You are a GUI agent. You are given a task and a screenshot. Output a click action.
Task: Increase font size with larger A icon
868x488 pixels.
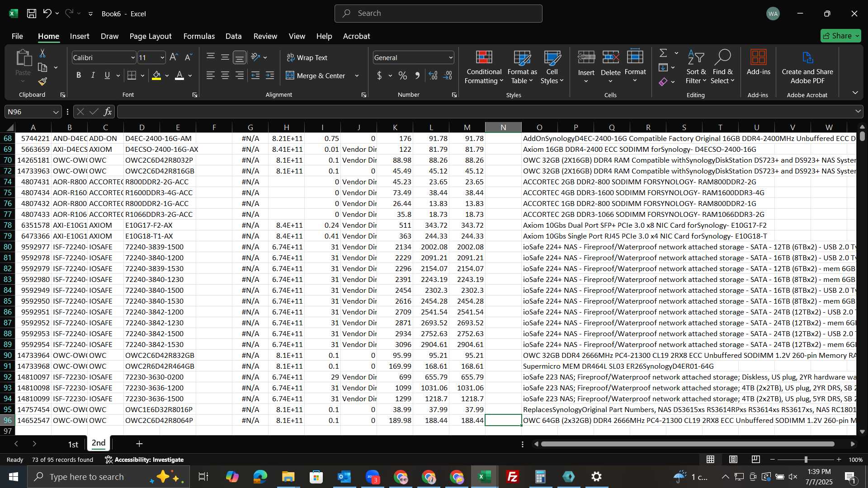(x=174, y=57)
